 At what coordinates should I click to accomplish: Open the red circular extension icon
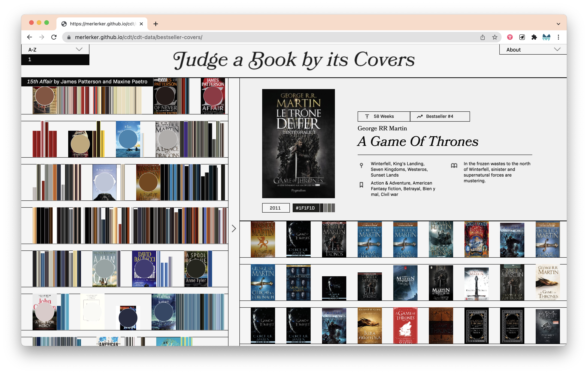(x=510, y=37)
